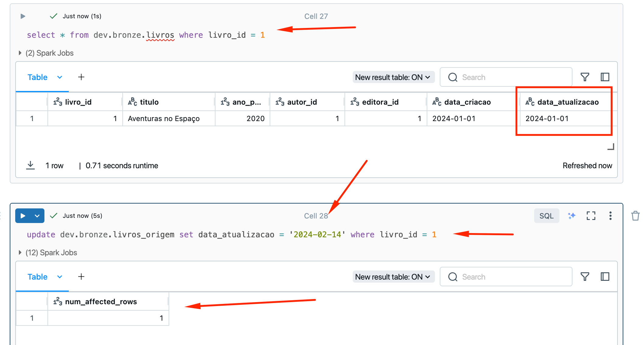
Task: Grab the results resize handle in Cell 27
Action: tap(611, 147)
